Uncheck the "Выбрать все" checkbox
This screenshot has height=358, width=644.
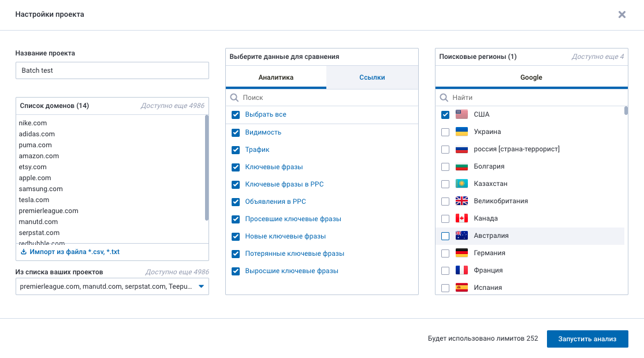click(x=236, y=115)
